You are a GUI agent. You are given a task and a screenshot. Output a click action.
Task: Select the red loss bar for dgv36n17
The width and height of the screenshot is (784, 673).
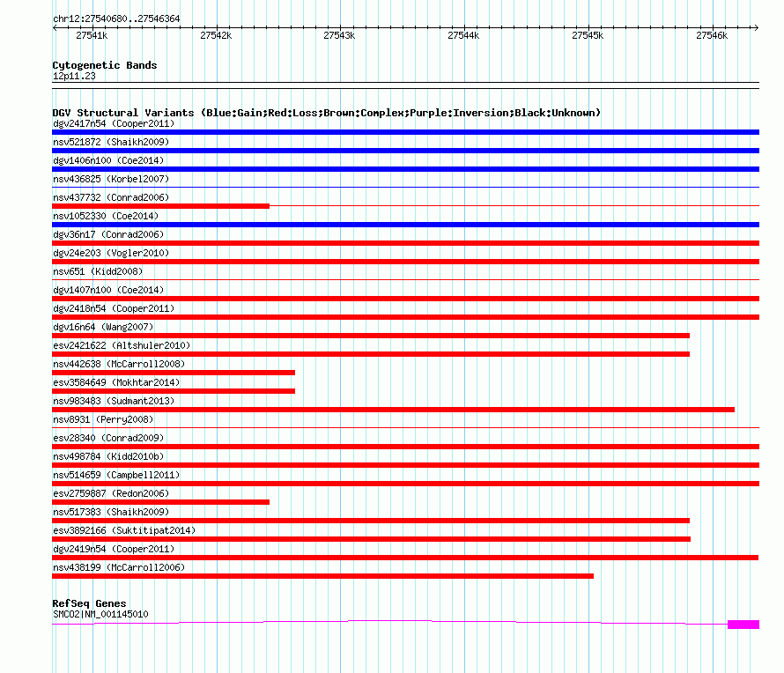405,243
